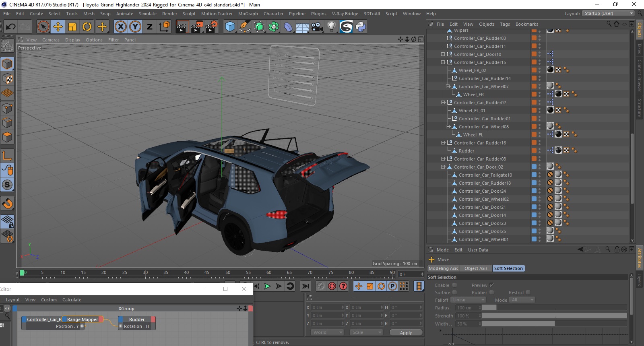Select the Live Selection tool
Screen dimensions: 644x346
pos(43,27)
